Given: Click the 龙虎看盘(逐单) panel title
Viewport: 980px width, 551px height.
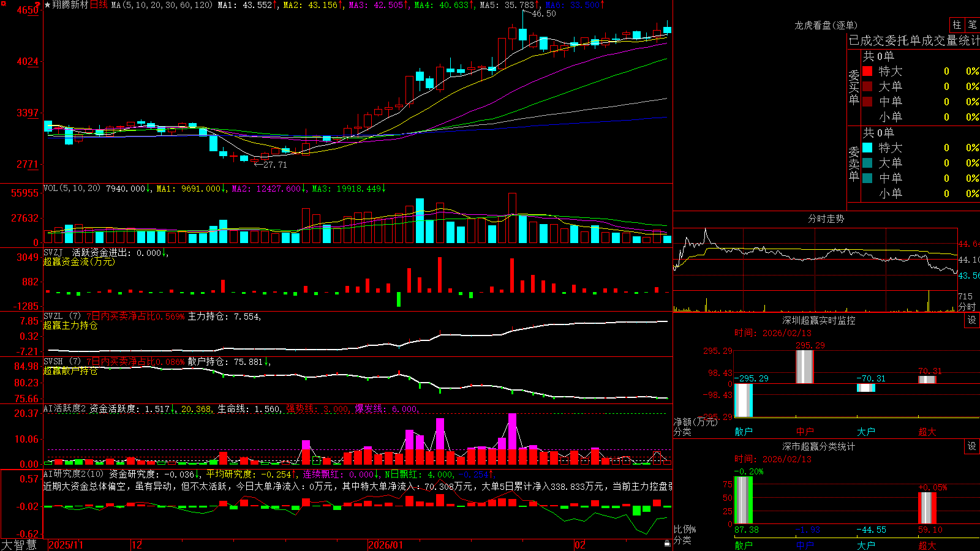Looking at the screenshot, I should (826, 25).
